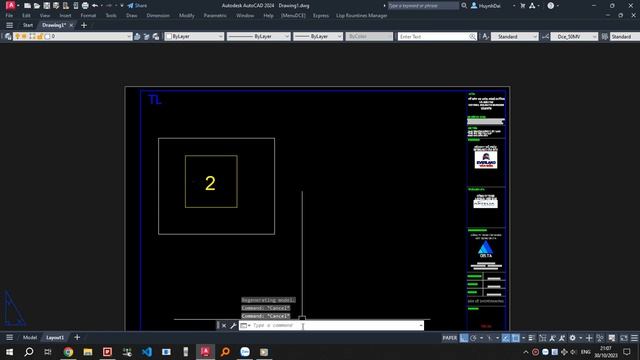
Task: Add a new layout with plus button
Action: [x=77, y=337]
